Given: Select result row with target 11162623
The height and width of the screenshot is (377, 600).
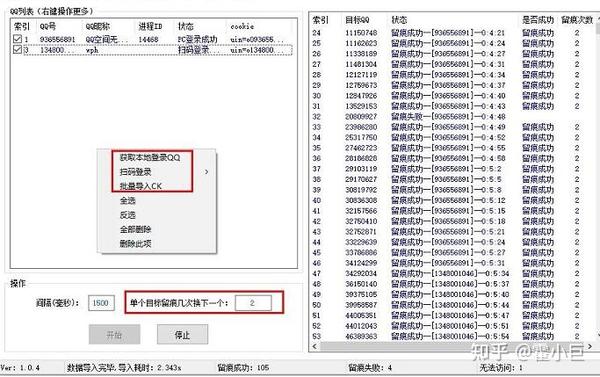Looking at the screenshot, I should click(452, 43).
